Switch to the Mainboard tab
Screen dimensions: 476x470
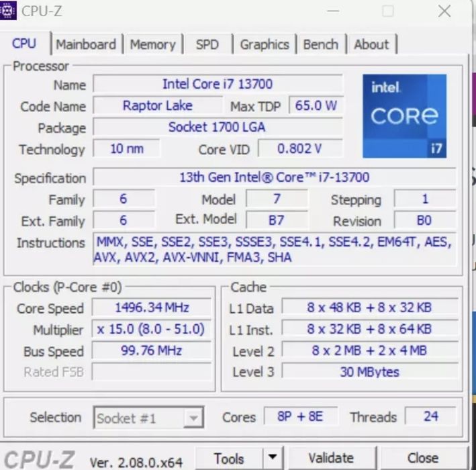(x=86, y=44)
